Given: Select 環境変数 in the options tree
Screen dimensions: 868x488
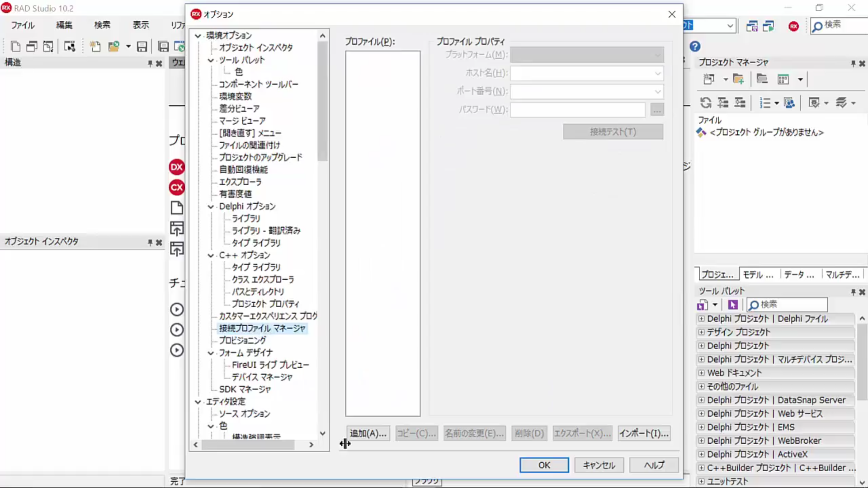Looking at the screenshot, I should 236,97.
